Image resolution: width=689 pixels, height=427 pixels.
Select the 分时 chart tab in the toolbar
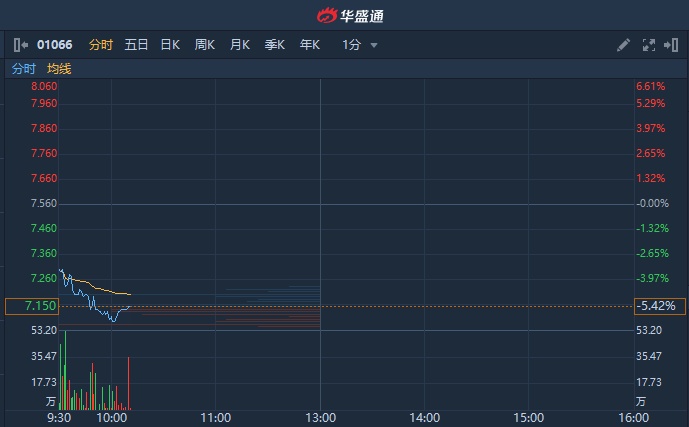coord(101,45)
